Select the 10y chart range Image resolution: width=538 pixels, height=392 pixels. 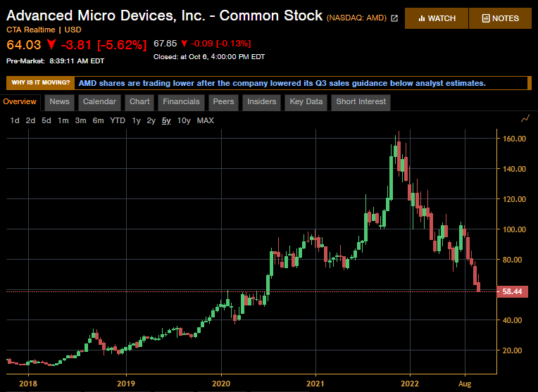click(x=184, y=121)
